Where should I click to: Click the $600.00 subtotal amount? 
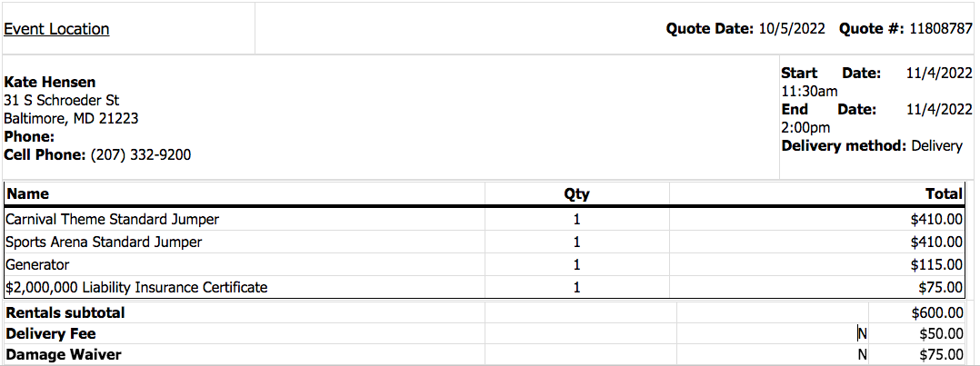pos(937,313)
